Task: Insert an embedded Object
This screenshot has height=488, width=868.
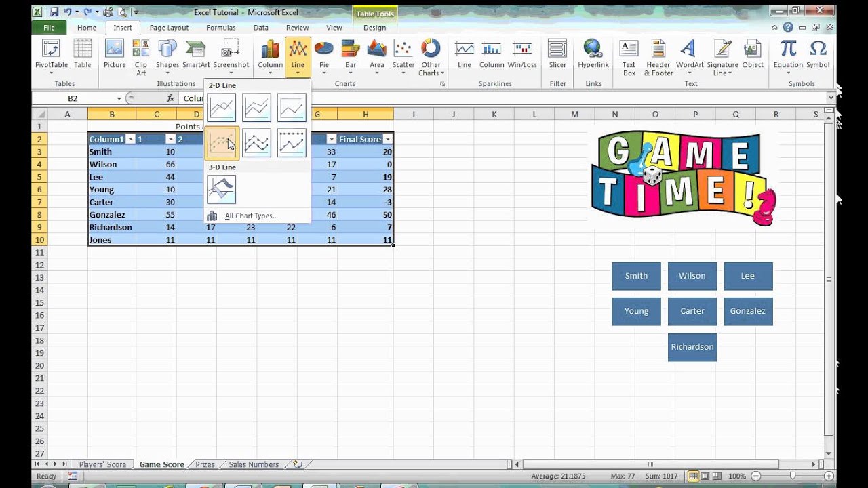Action: [753, 55]
